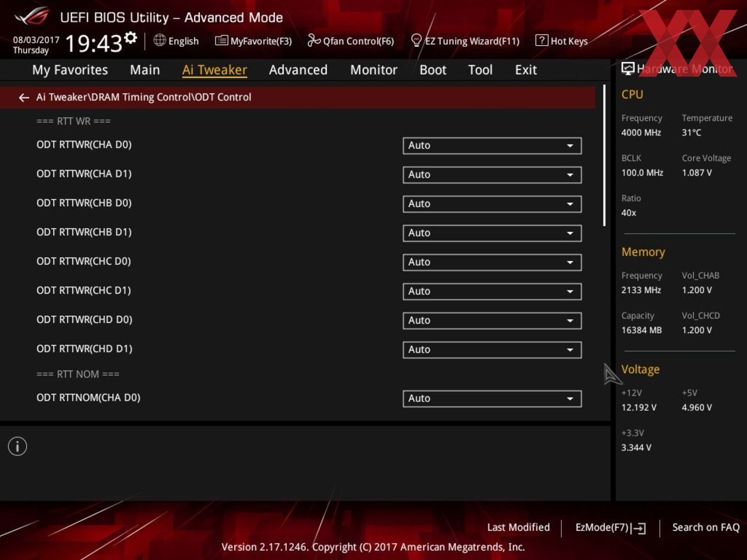Open ODT RTTWR(CHC D0) dropdown
747x560 pixels.
click(492, 262)
